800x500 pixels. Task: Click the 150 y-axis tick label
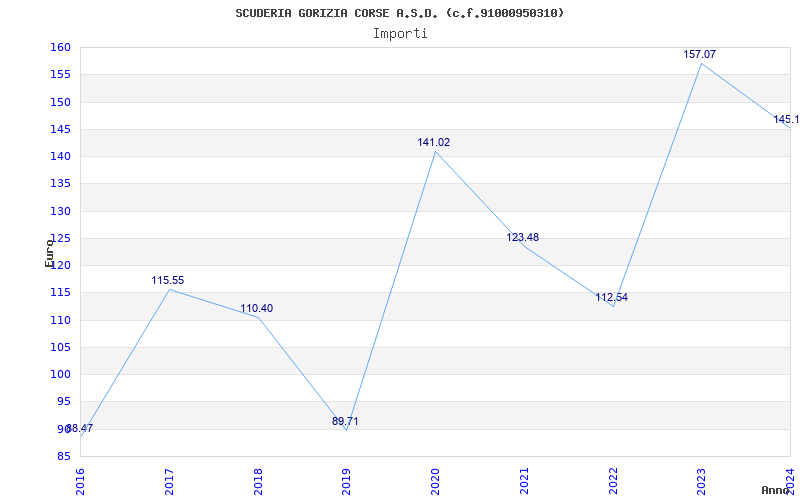coord(60,102)
